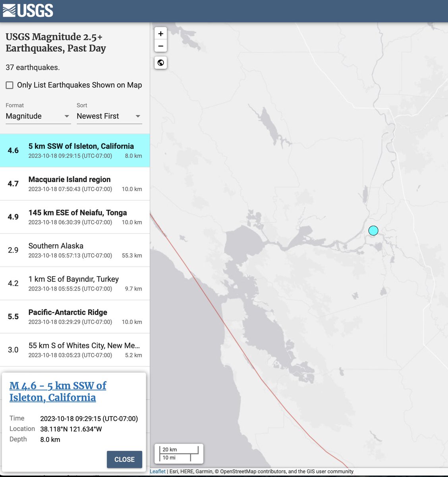
Task: Select the Macquarie Island region earthquake
Action: point(75,184)
